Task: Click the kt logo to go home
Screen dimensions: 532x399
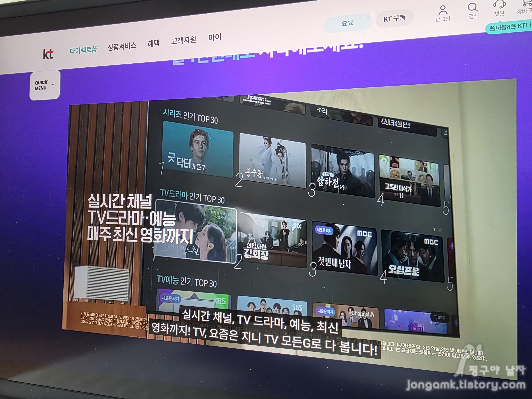Action: coord(48,54)
